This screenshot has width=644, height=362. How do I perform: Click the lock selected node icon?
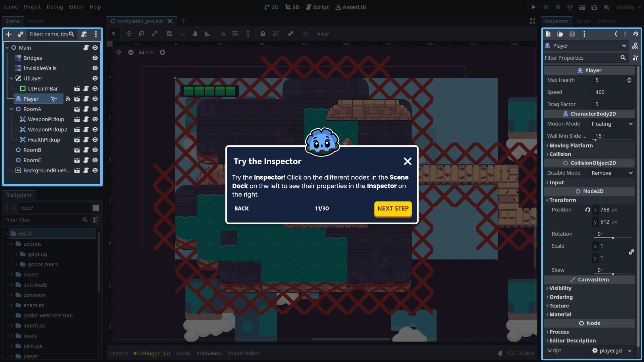click(263, 34)
